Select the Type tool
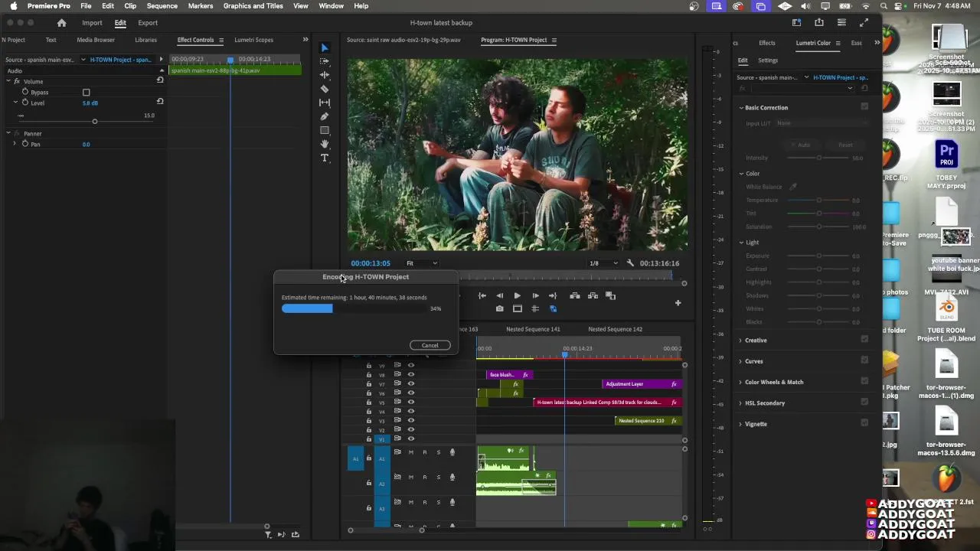Viewport: 980px width, 551px height. coord(325,158)
